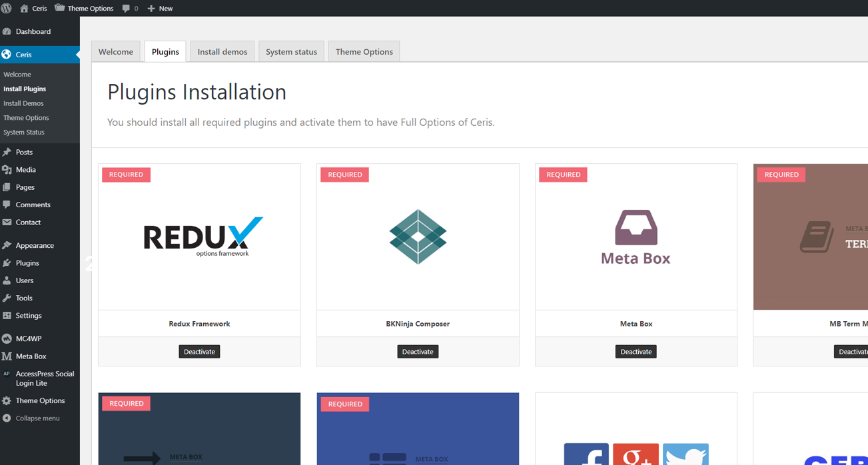
Task: Click the Redux Framework logo image
Action: point(203,236)
